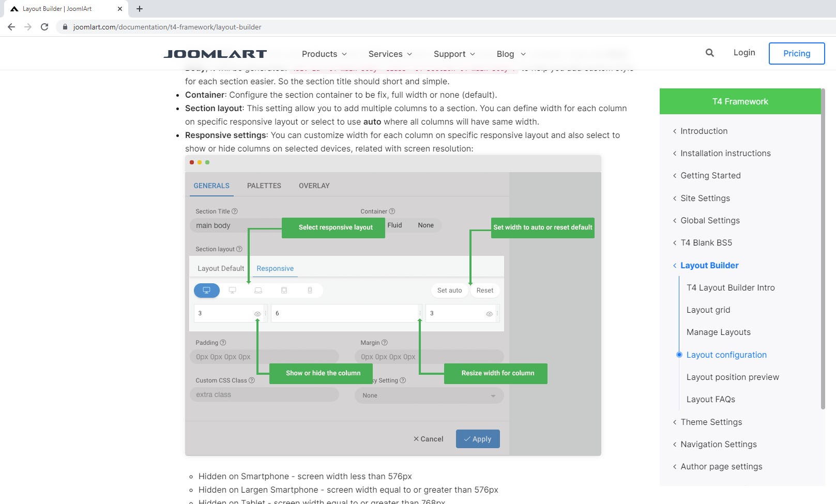View site security info via lock icon
The width and height of the screenshot is (836, 504).
tap(65, 27)
